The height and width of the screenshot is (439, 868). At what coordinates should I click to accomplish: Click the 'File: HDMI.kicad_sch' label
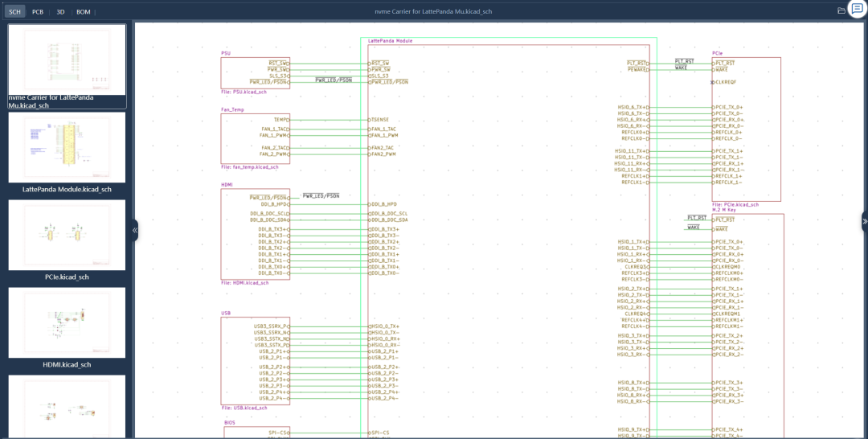click(244, 282)
